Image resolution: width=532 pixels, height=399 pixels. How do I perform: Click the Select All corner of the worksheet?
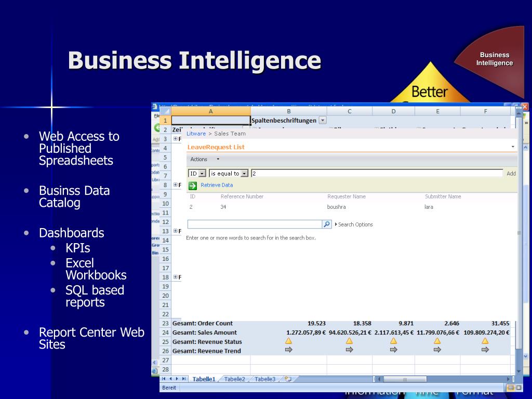pos(165,111)
